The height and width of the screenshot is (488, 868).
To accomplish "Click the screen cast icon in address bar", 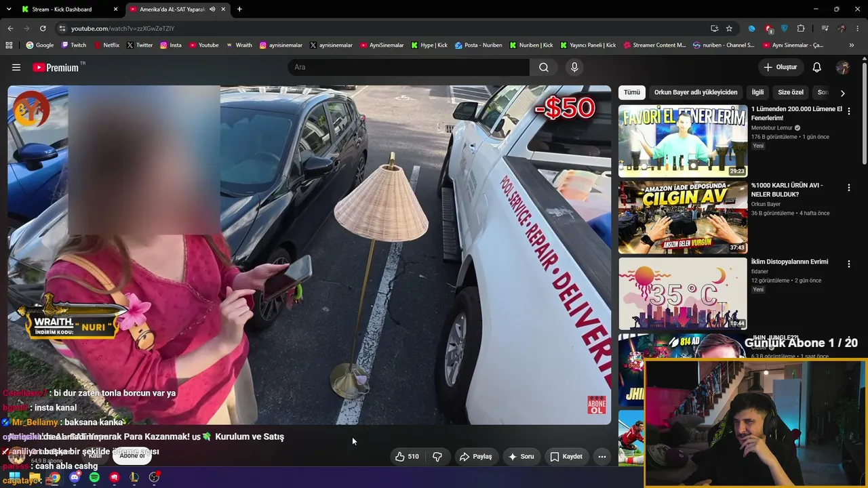I will pos(714,28).
